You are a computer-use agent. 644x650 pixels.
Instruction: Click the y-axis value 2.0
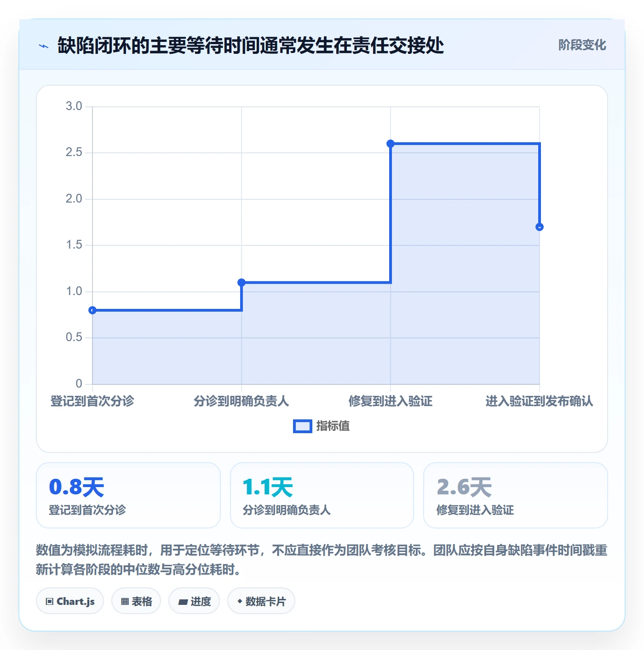(x=74, y=199)
